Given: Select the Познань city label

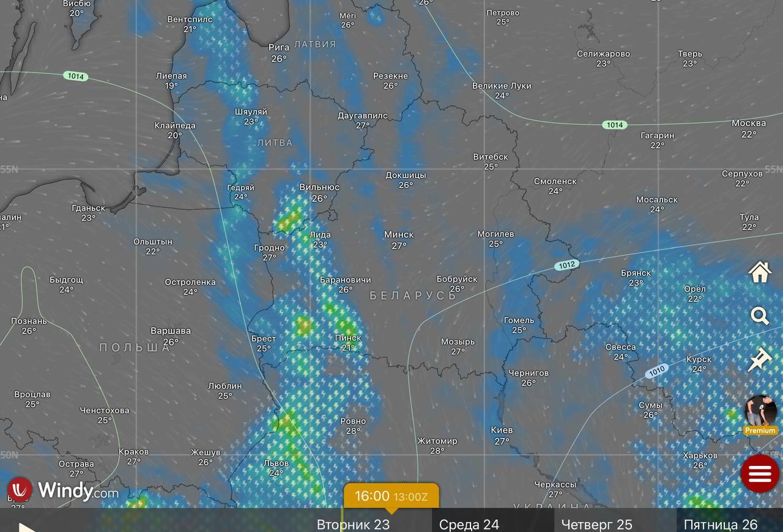Looking at the screenshot, I should [29, 321].
